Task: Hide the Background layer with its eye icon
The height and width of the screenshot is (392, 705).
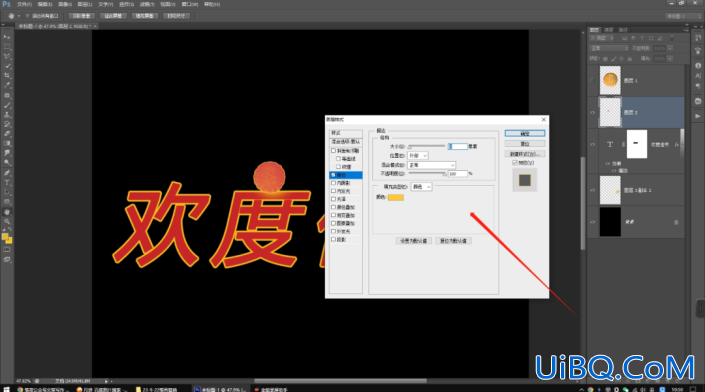Action: click(x=593, y=222)
